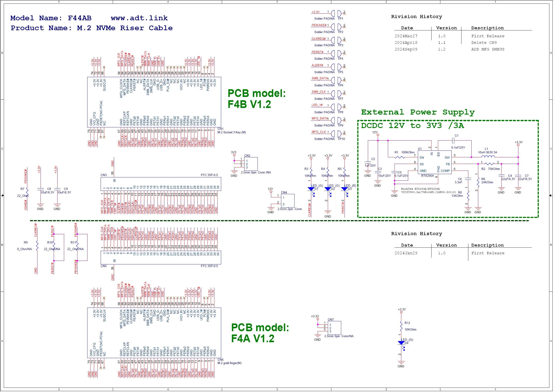
Task: Select the CN4 2pin connector box
Action: (288, 201)
